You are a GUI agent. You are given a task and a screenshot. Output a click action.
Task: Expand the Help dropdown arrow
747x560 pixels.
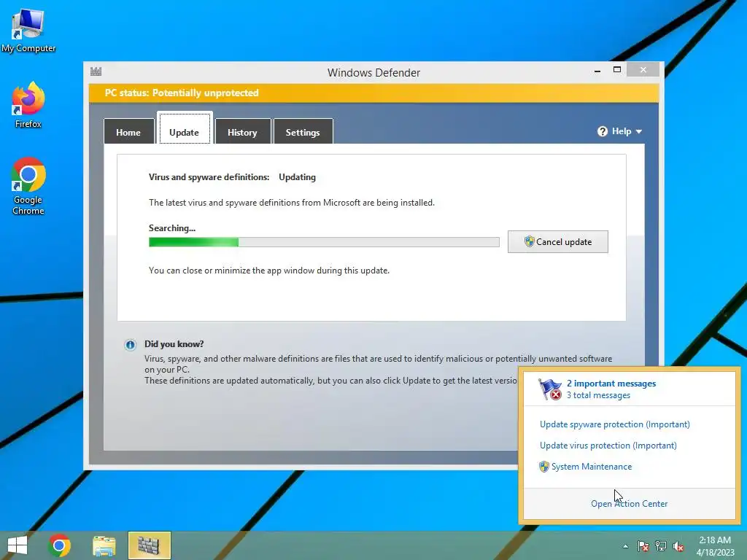pos(639,132)
